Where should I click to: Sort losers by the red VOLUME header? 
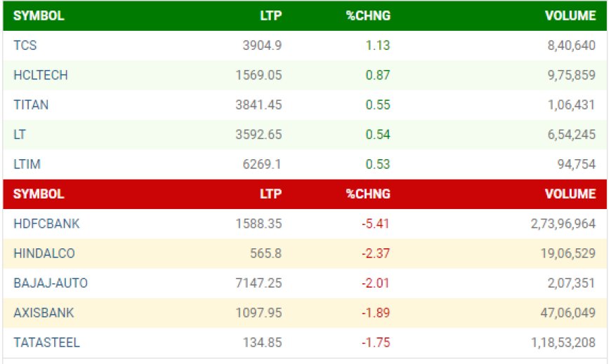coord(570,194)
